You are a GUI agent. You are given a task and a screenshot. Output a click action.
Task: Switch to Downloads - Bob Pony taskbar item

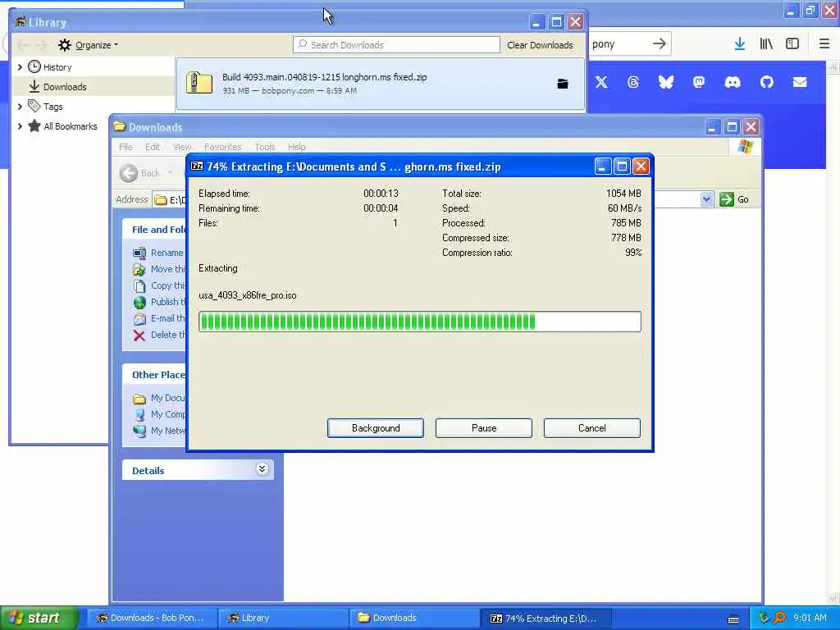click(150, 618)
